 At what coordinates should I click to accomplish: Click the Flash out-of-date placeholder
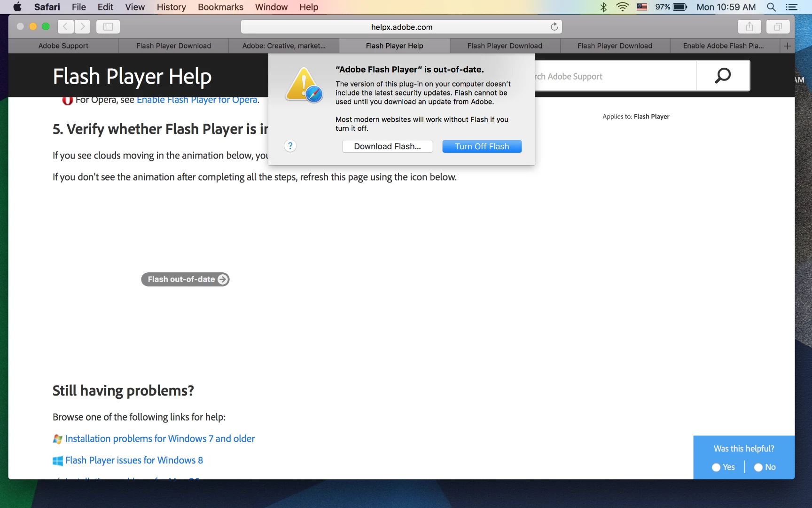[x=185, y=279]
